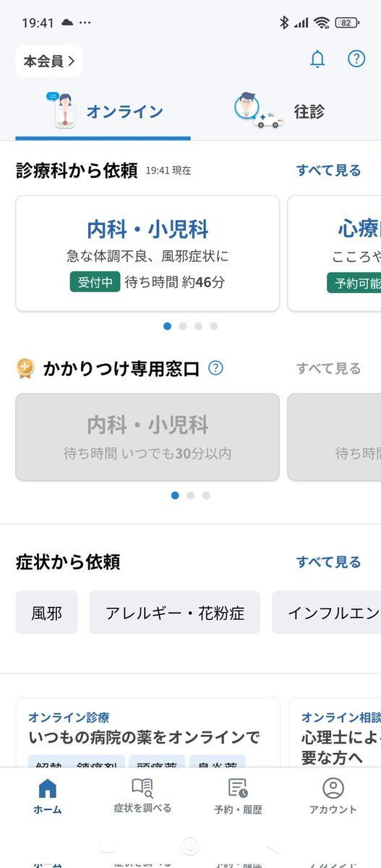See all under 診療科から依頼
381x868 pixels.
(x=328, y=170)
